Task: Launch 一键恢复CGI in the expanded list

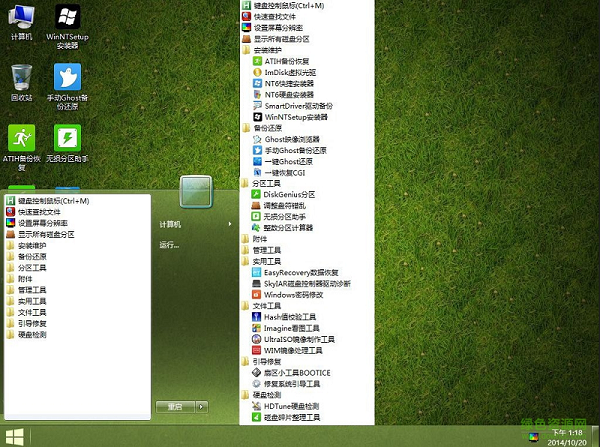Action: click(279, 173)
